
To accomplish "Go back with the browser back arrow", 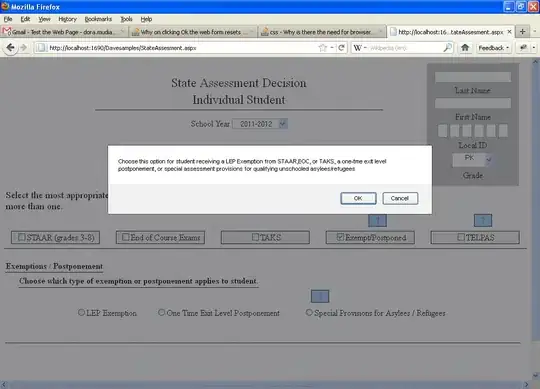I will click(10, 48).
